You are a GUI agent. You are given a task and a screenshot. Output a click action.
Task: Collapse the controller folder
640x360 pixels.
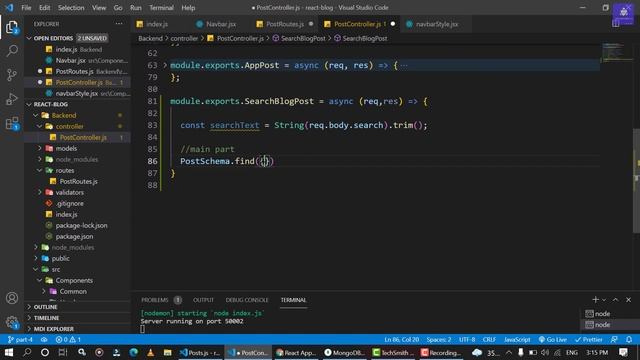coord(40,126)
